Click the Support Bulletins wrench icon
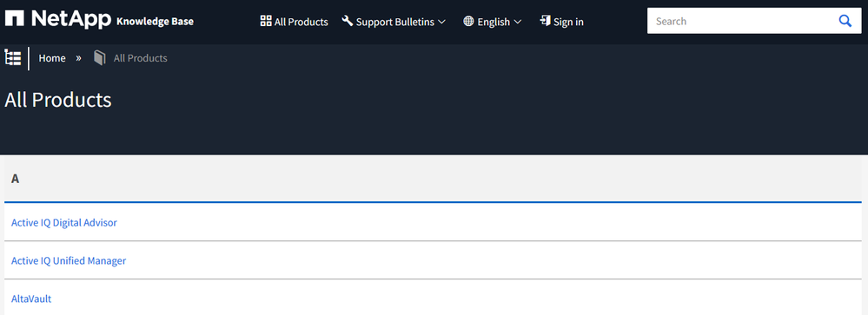 pos(347,21)
